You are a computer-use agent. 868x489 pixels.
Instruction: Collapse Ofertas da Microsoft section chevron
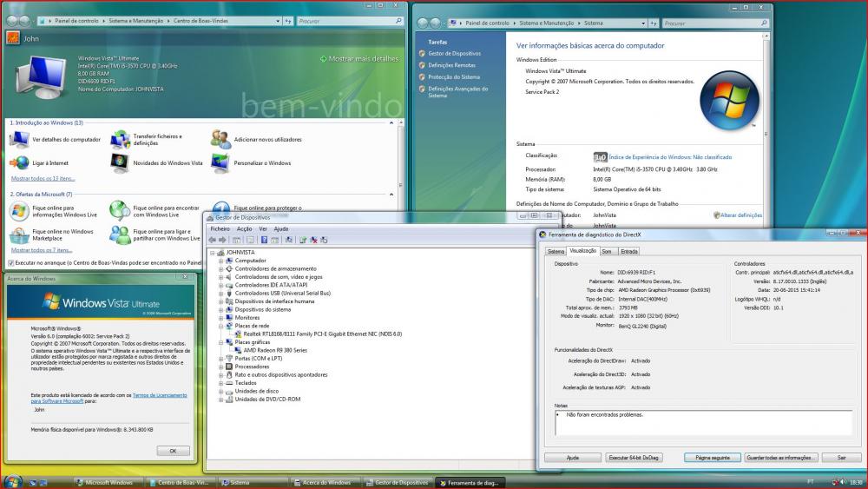[x=391, y=195]
